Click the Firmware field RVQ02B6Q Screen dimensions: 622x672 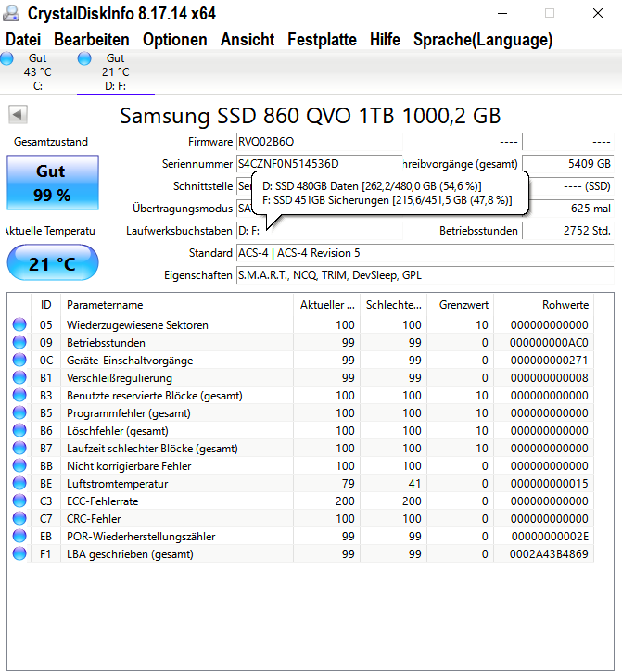[319, 142]
